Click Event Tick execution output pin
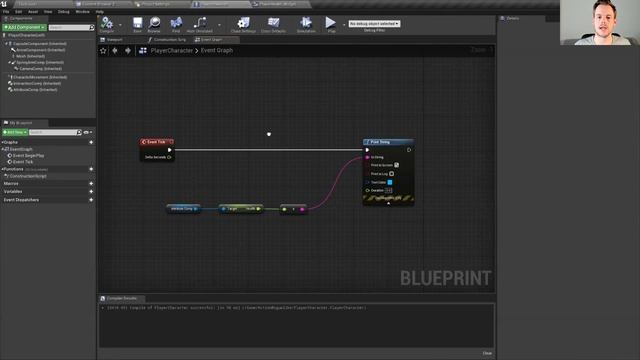This screenshot has height=360, width=640. (x=169, y=150)
